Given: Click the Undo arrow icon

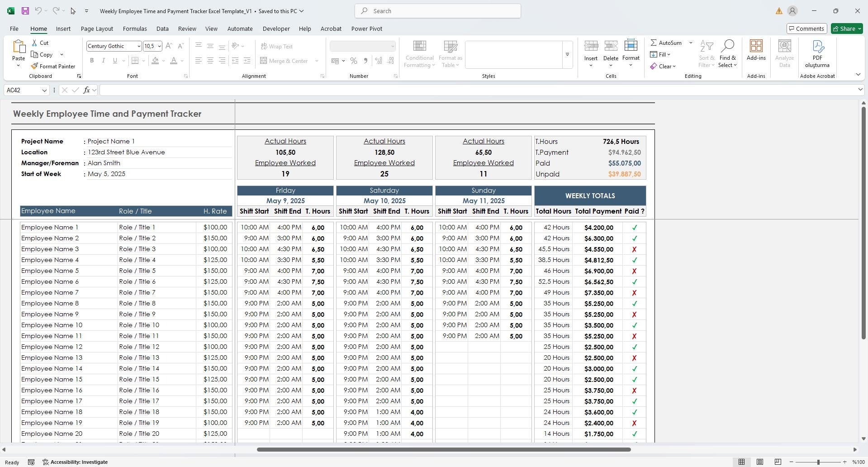Looking at the screenshot, I should [38, 11].
